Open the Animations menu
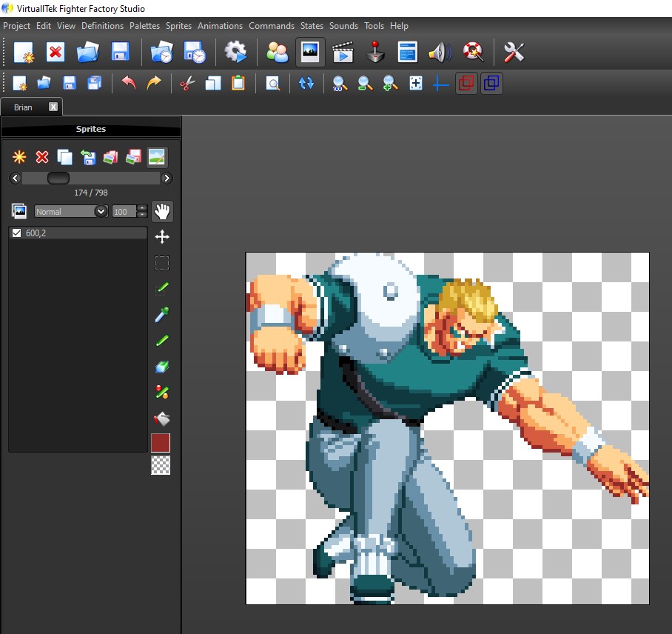 220,26
